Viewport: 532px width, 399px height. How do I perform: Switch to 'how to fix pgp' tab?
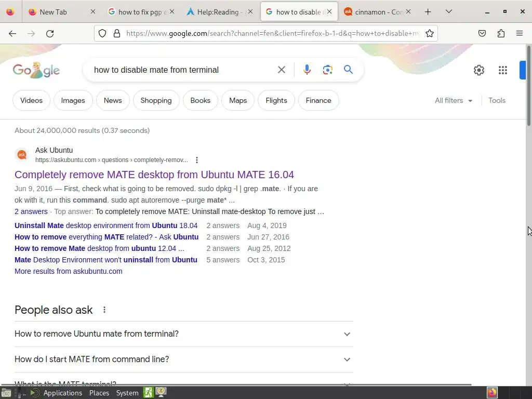[x=142, y=12]
